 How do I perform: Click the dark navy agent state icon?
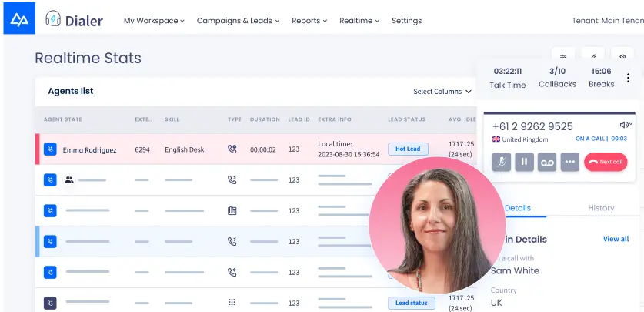click(x=50, y=303)
